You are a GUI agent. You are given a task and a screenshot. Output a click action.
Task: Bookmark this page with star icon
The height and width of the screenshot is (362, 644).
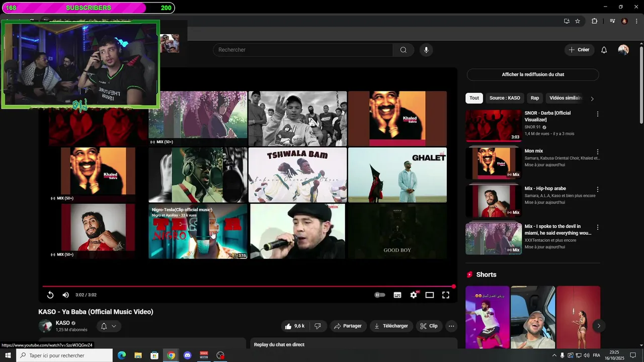(x=578, y=21)
